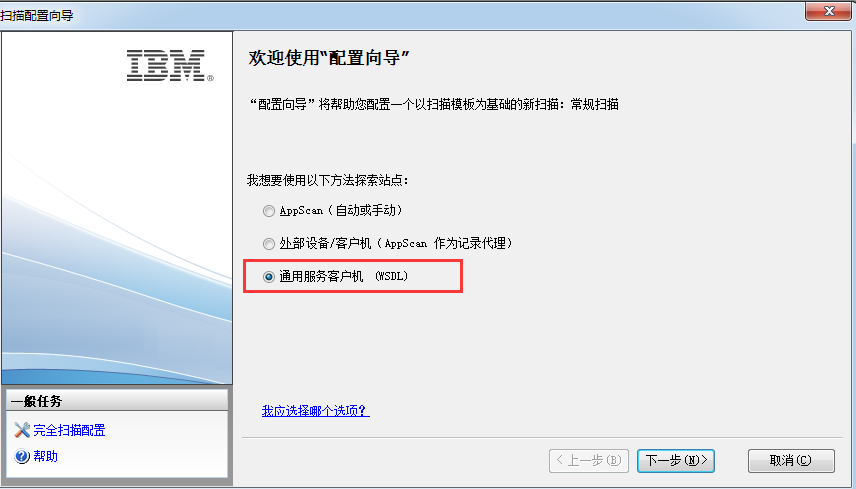Viewport: 856px width, 489px height.
Task: Open the 我应选择哪个选项? help link
Action: [x=316, y=411]
